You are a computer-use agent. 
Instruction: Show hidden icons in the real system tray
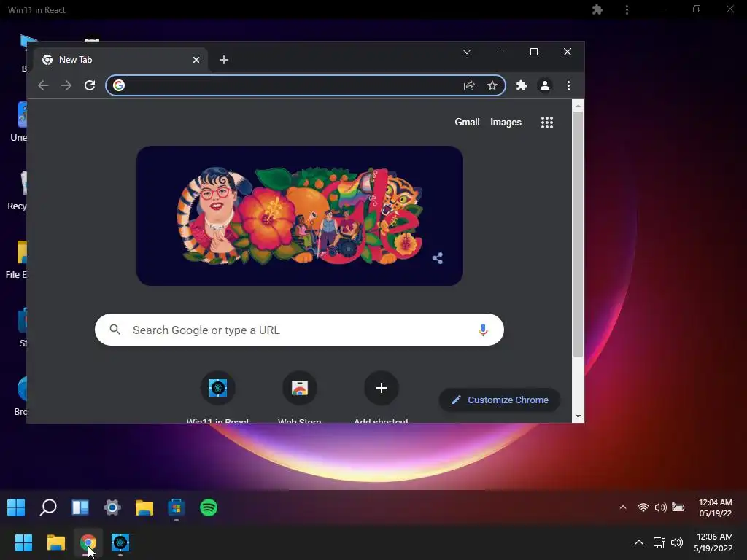639,542
